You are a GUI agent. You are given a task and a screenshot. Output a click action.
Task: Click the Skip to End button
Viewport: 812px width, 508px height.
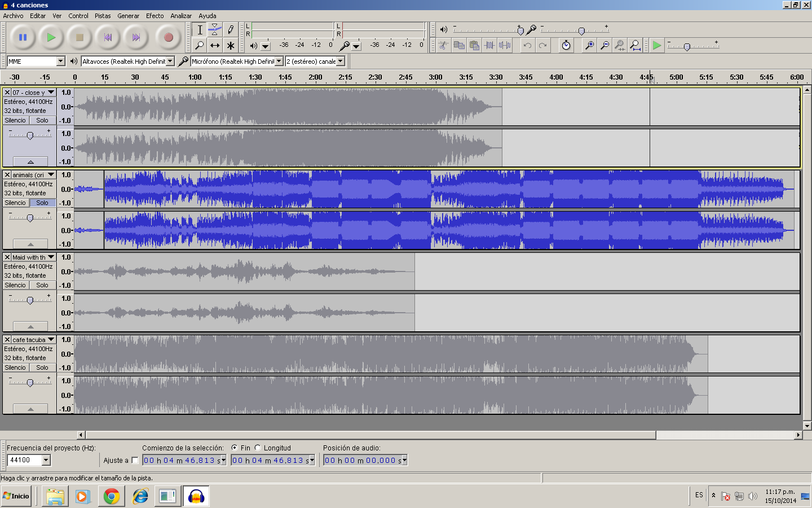pyautogui.click(x=135, y=38)
